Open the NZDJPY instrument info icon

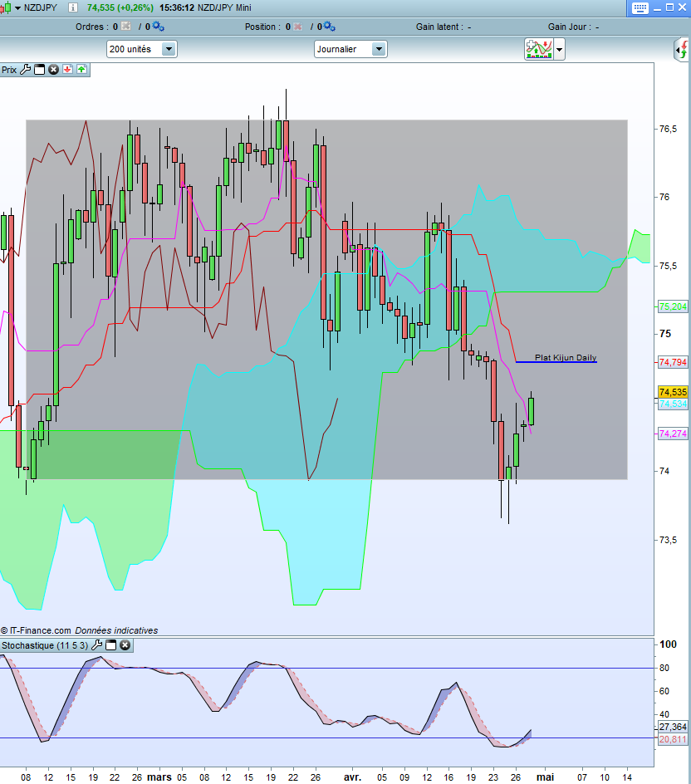click(x=73, y=7)
